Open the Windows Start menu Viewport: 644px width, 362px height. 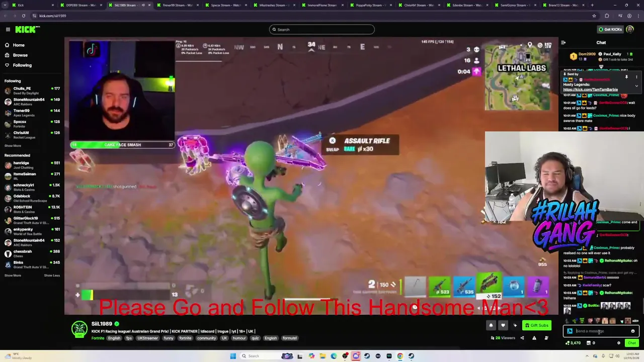232,356
